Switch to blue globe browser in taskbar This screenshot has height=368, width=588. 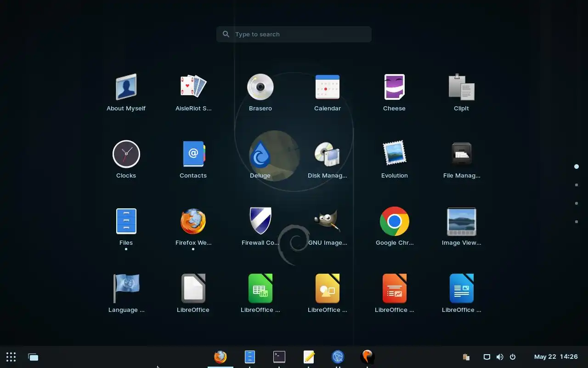[x=338, y=357]
